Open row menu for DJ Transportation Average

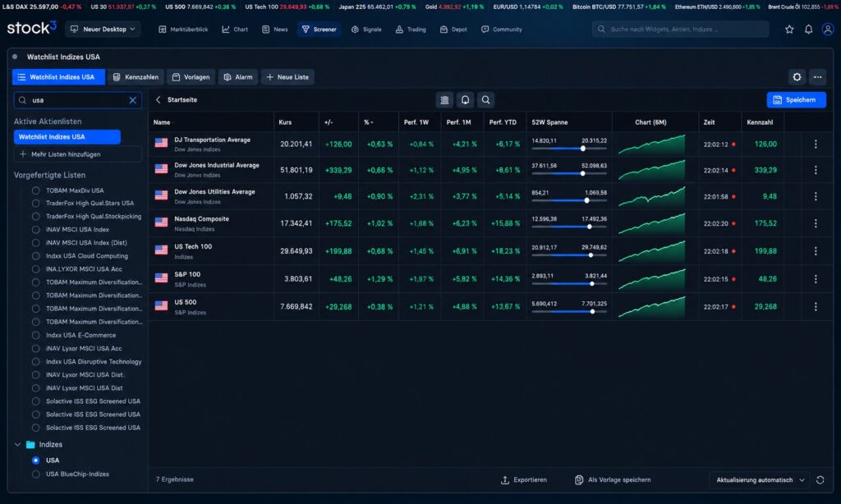click(816, 144)
